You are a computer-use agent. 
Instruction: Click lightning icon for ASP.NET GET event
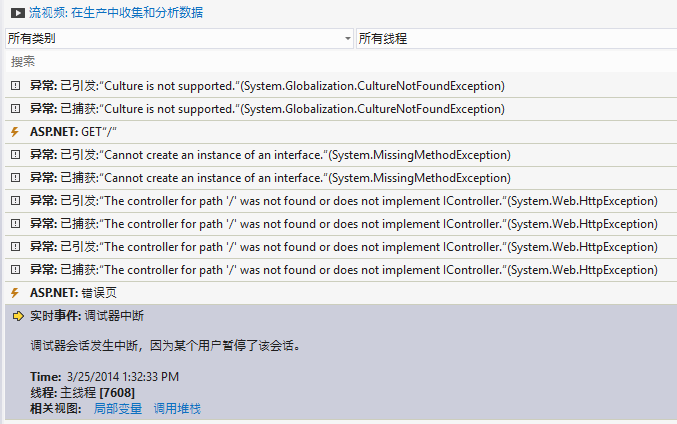click(x=15, y=132)
